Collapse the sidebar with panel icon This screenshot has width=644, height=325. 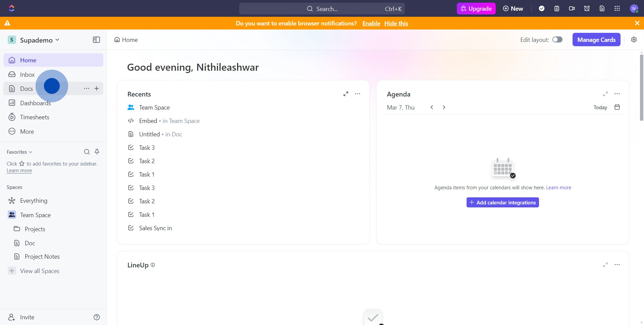[x=96, y=40]
